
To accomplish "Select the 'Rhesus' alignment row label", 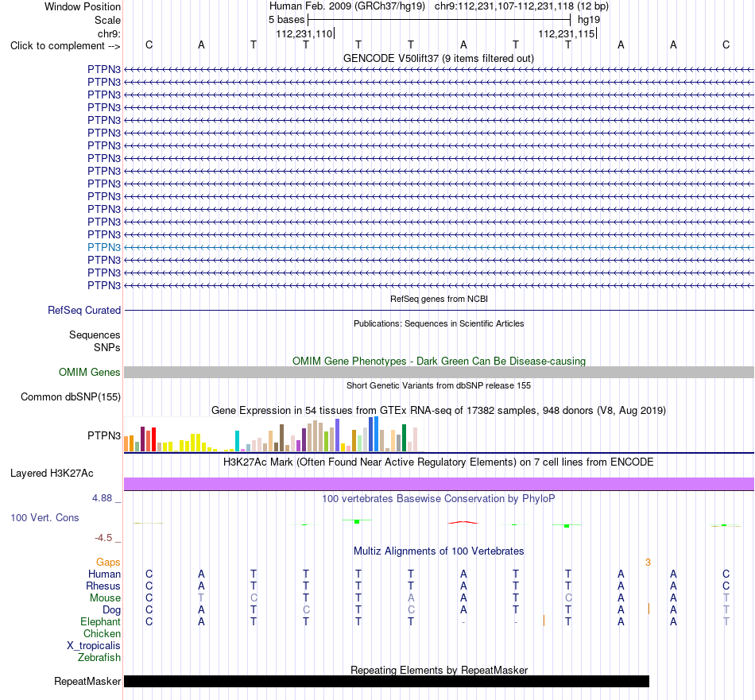I will 103,586.
